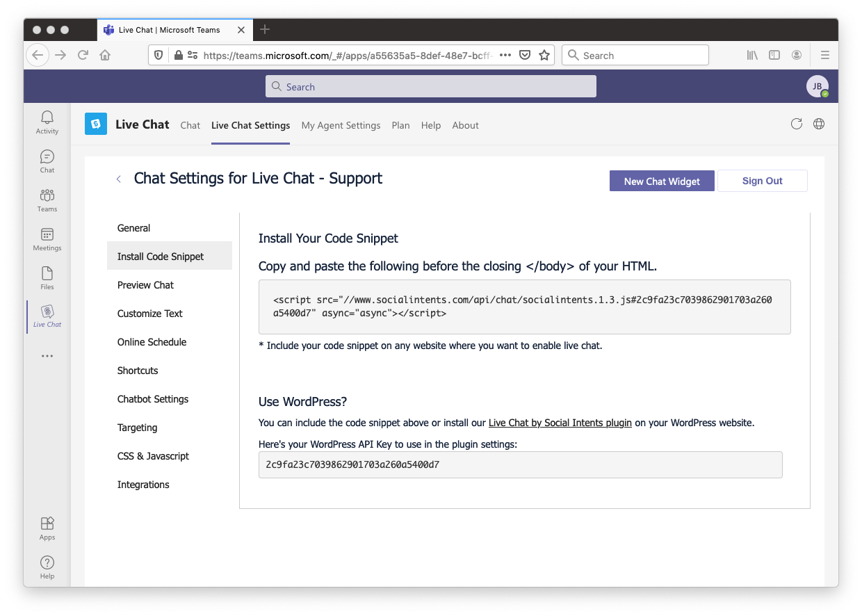The width and height of the screenshot is (862, 616).
Task: Click the Teams search box
Action: click(x=430, y=86)
